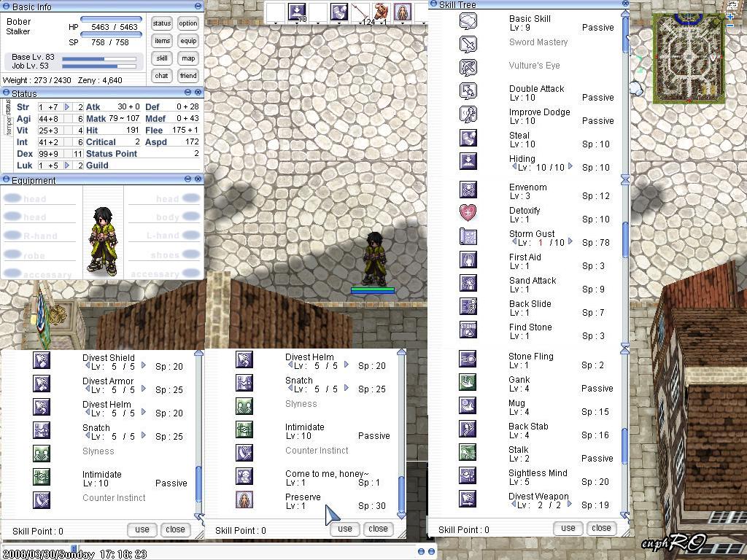Select the Storm Gust scroll icon
The width and height of the screenshot is (747, 560).
(468, 236)
